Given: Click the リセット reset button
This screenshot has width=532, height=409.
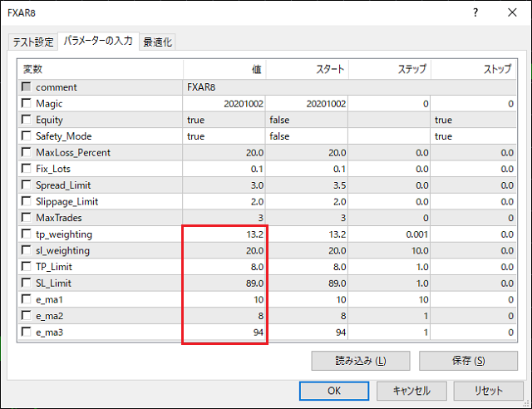Looking at the screenshot, I should click(x=488, y=391).
